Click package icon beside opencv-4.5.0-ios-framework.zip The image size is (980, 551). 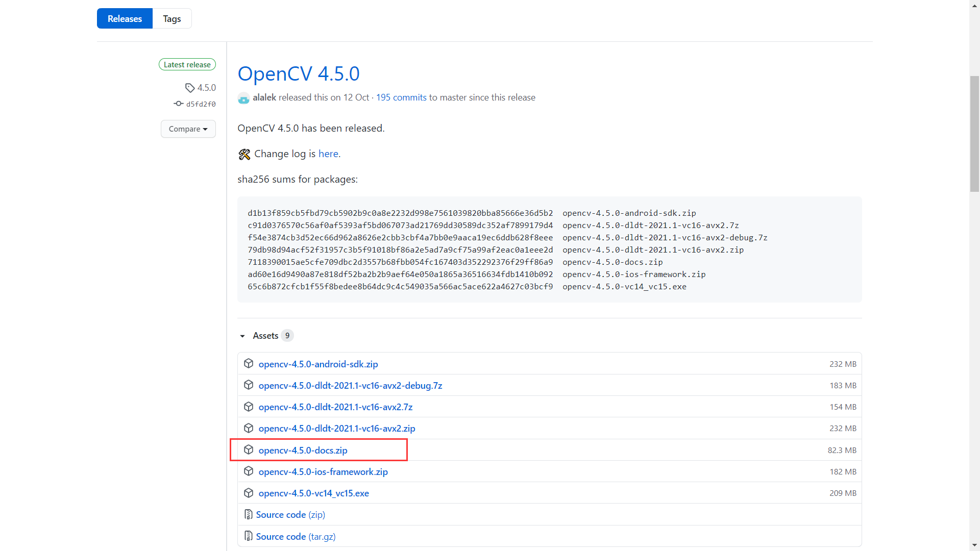coord(249,471)
